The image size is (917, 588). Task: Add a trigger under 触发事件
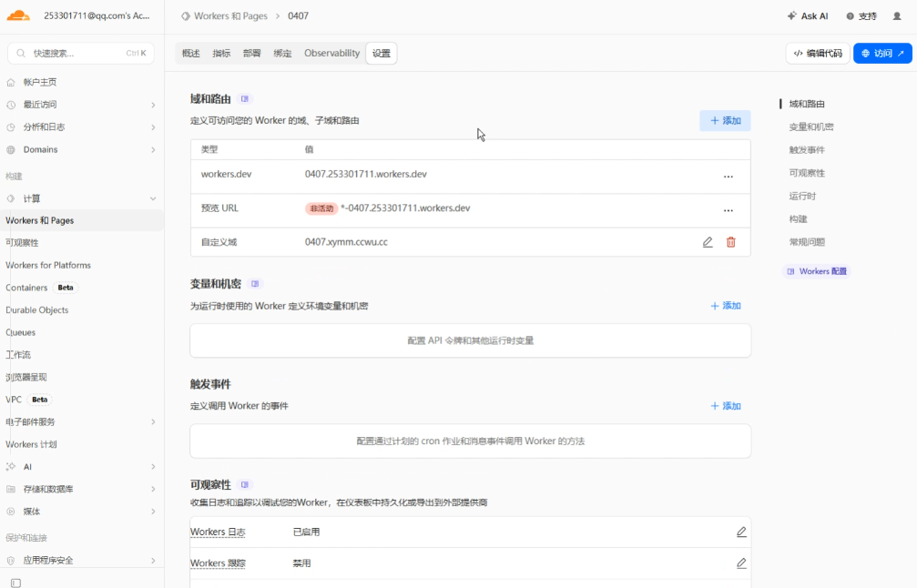(726, 406)
